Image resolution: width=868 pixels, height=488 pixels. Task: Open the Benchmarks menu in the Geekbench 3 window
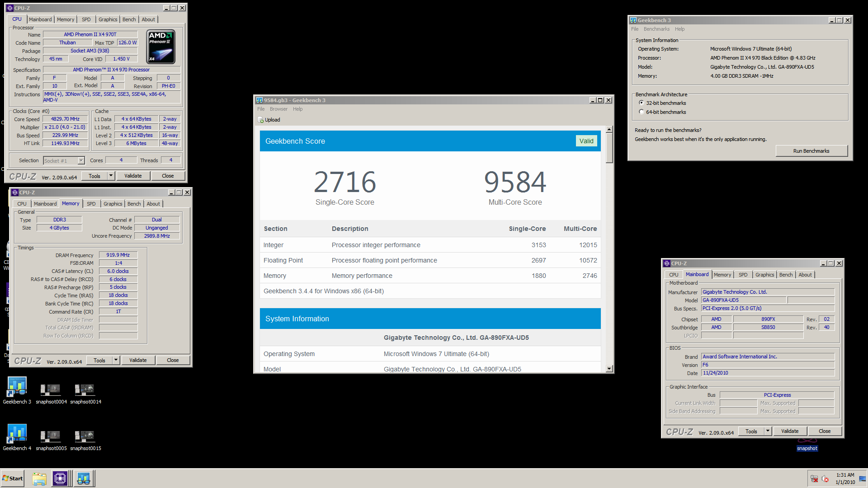pos(656,29)
